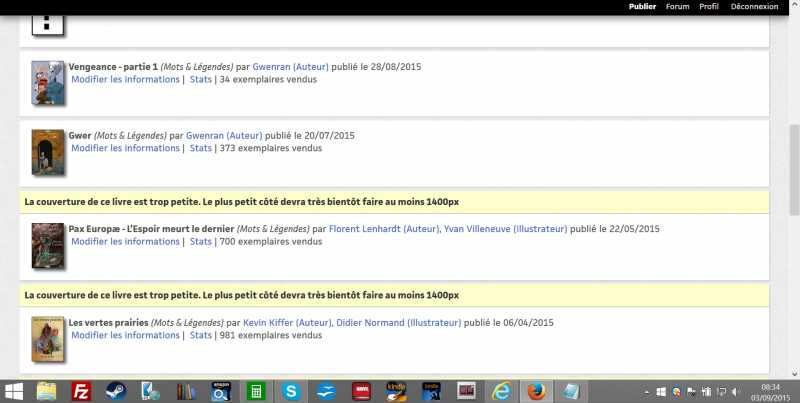Open Skype taskbar icon
Screen dimensions: 800x403
[291, 390]
